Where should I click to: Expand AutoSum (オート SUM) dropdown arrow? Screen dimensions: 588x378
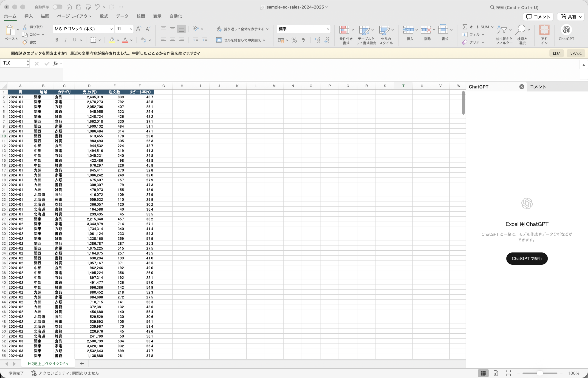click(492, 27)
